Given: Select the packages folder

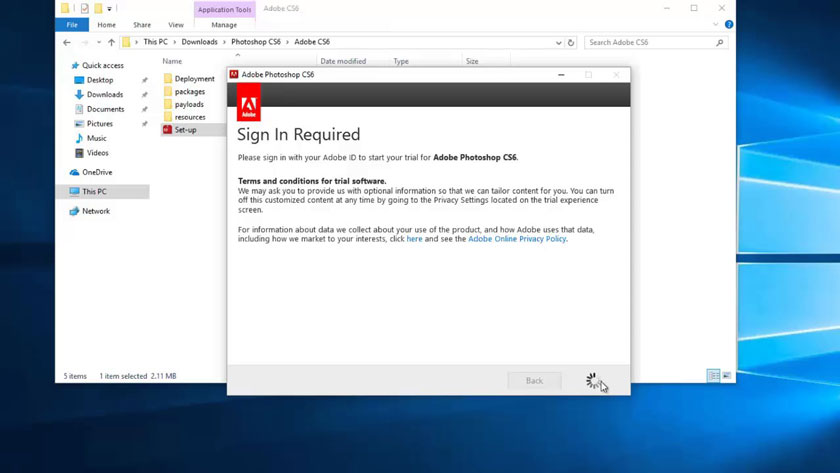Looking at the screenshot, I should point(190,92).
